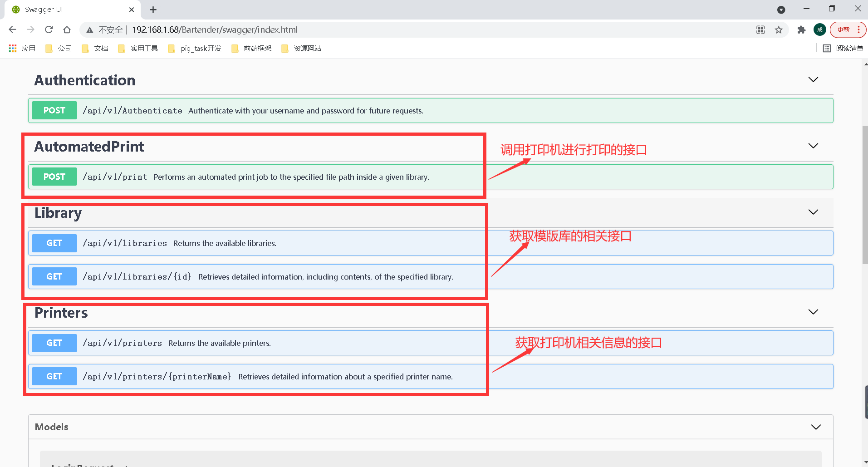868x467 pixels.
Task: Switch to the Swagger UI tab
Action: 73,10
